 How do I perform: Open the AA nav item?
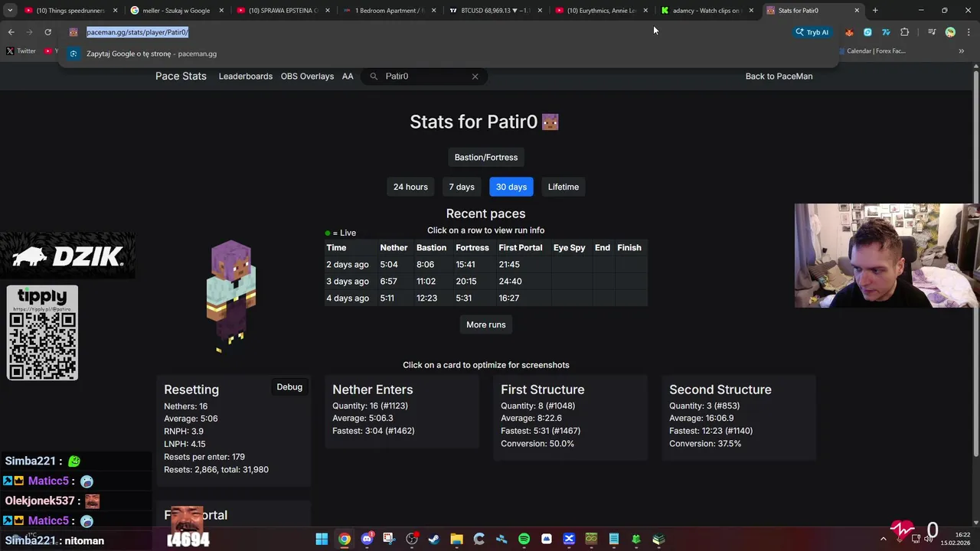[348, 77]
